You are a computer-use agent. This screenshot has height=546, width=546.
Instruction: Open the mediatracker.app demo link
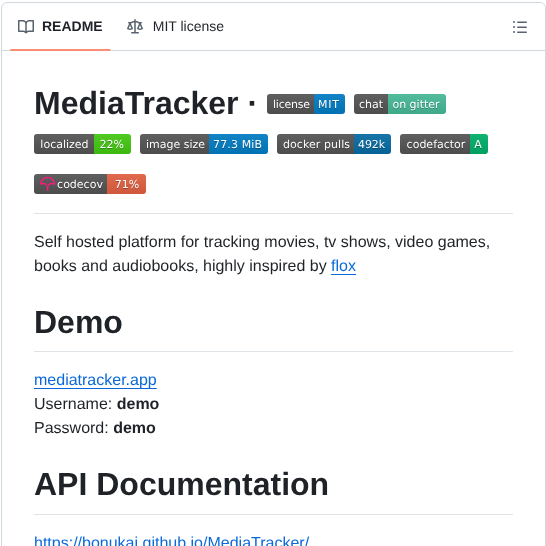(95, 380)
